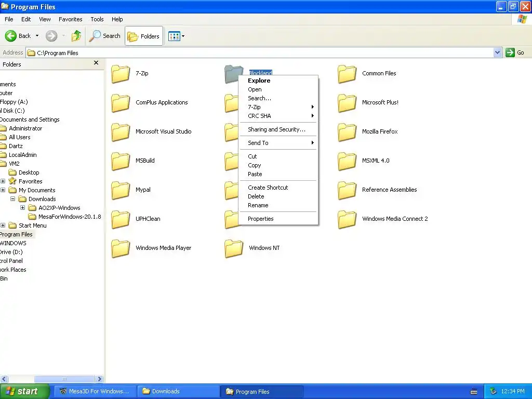Click the Views icon in toolbar

(174, 36)
